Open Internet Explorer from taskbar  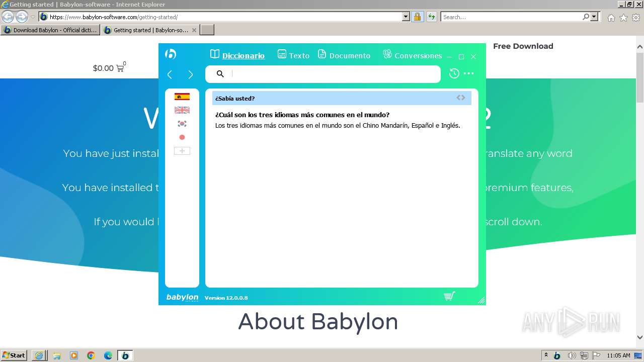[x=39, y=355]
